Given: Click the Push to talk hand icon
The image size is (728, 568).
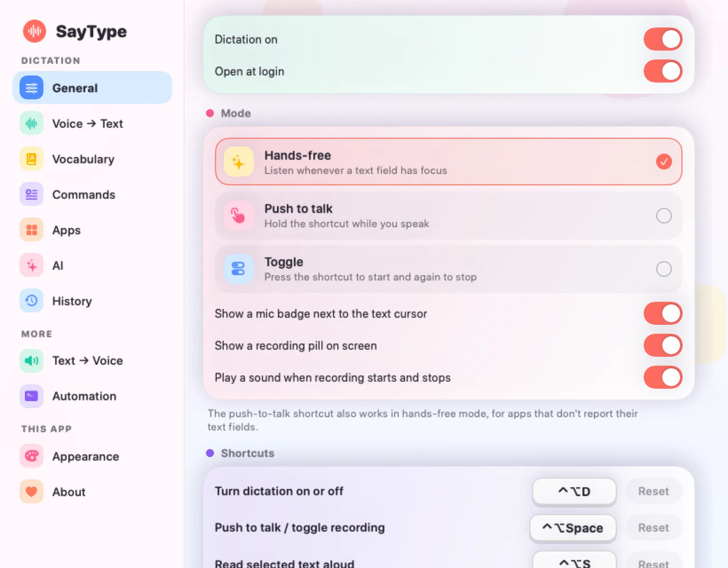Looking at the screenshot, I should point(239,216).
